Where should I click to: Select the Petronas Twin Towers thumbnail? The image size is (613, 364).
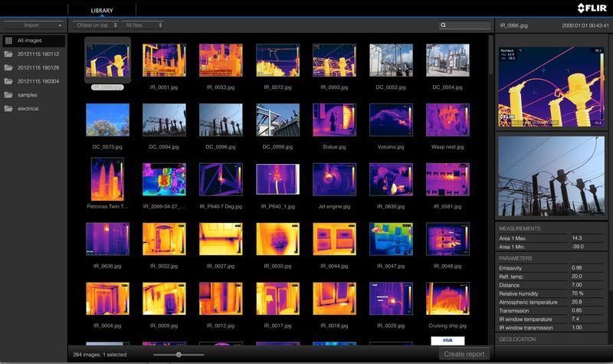(107, 179)
